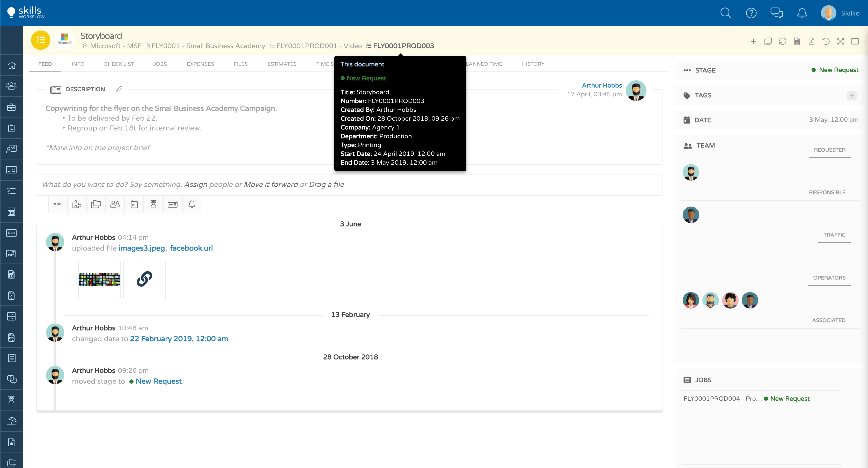Click the history clock icon in header

click(x=826, y=41)
